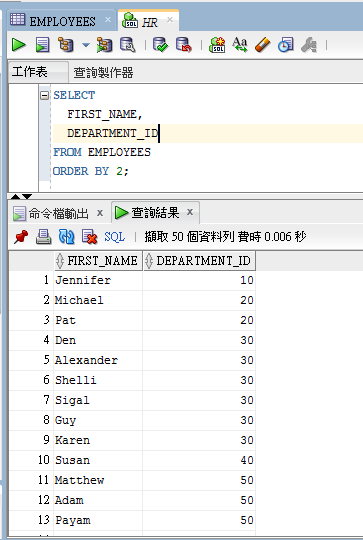Open Explain Plan dropdown arrow
Screen dimensions: 363x540
85,45
